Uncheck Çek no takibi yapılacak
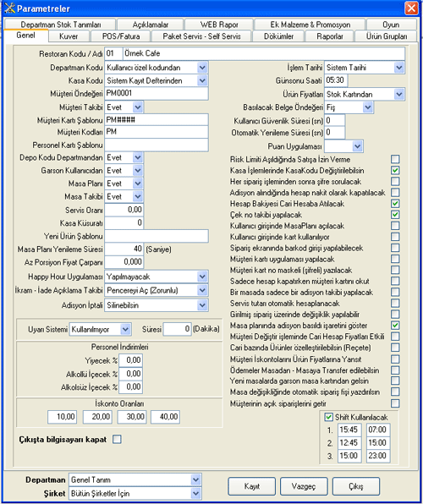Screen dimensions: 423x504 coord(395,215)
